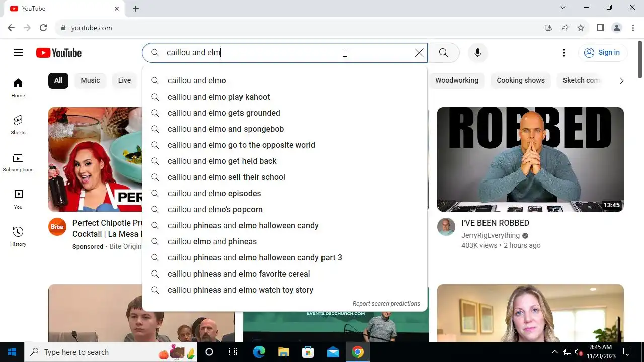Open Shorts in the sidebar
Viewport: 644px width, 362px height.
tap(18, 125)
